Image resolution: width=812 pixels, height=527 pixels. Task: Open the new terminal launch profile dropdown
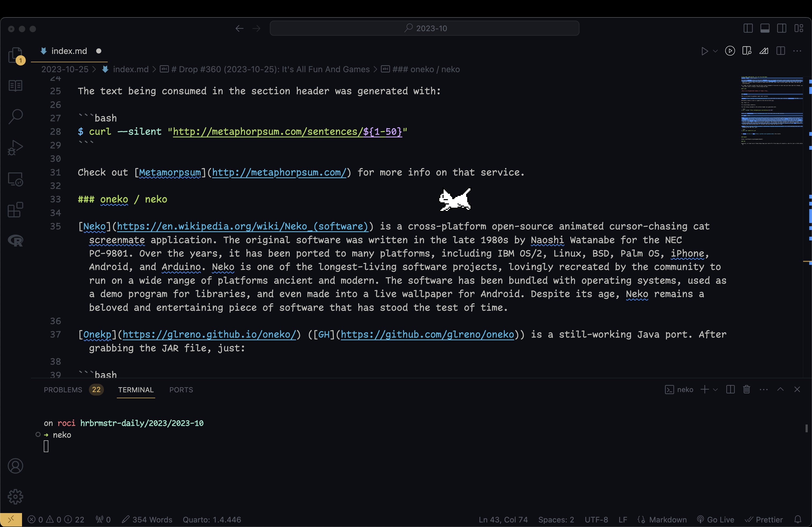[x=715, y=389]
